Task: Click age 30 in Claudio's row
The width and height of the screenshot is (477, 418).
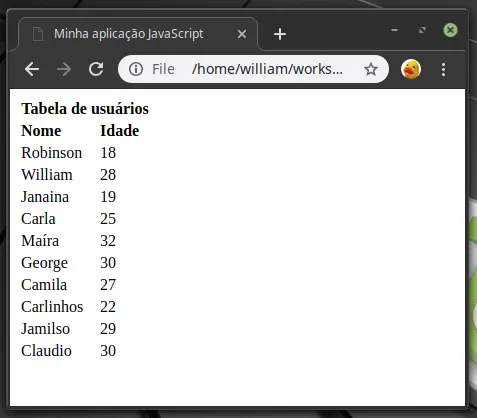Action: click(x=108, y=351)
